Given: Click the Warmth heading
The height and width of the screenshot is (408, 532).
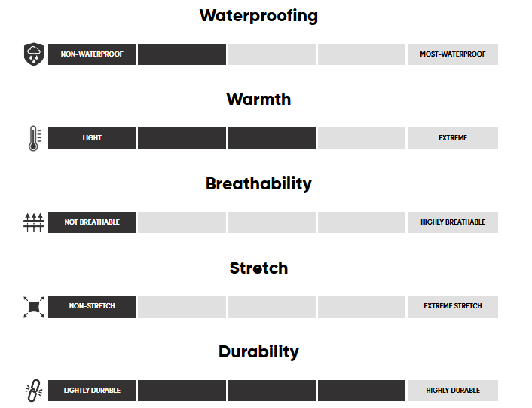Looking at the screenshot, I should coord(258,100).
